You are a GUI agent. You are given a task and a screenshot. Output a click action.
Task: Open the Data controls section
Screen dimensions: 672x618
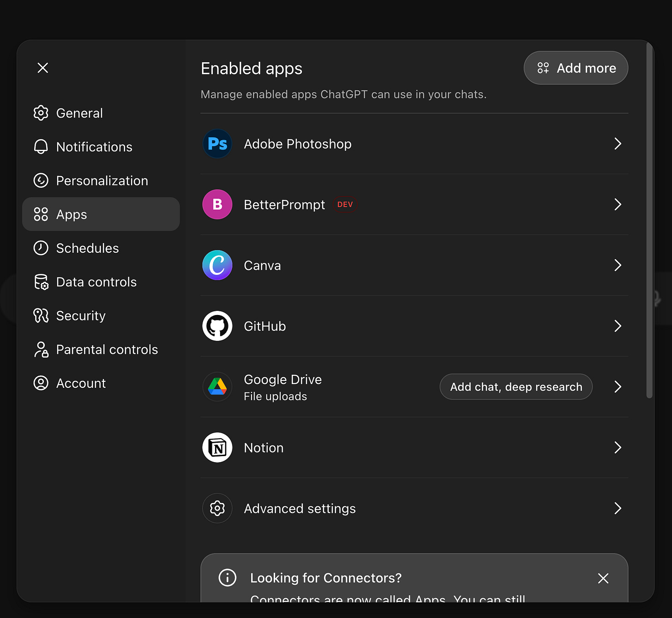tap(101, 282)
